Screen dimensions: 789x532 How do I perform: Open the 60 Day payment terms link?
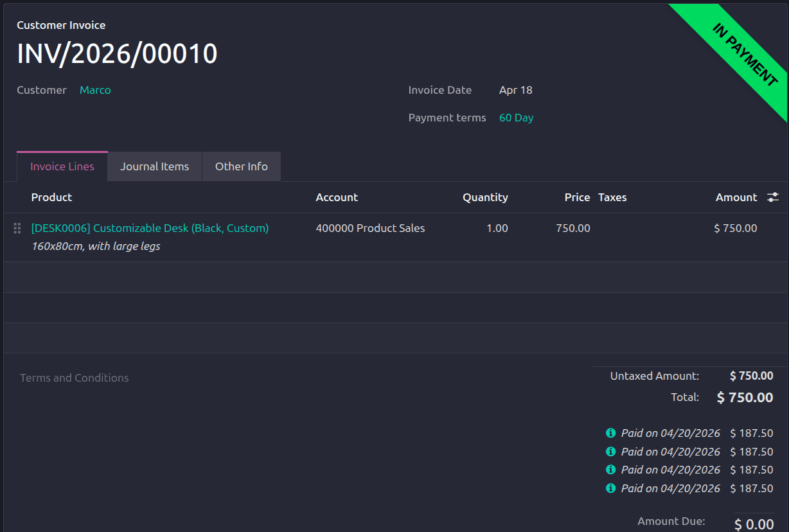coord(516,118)
